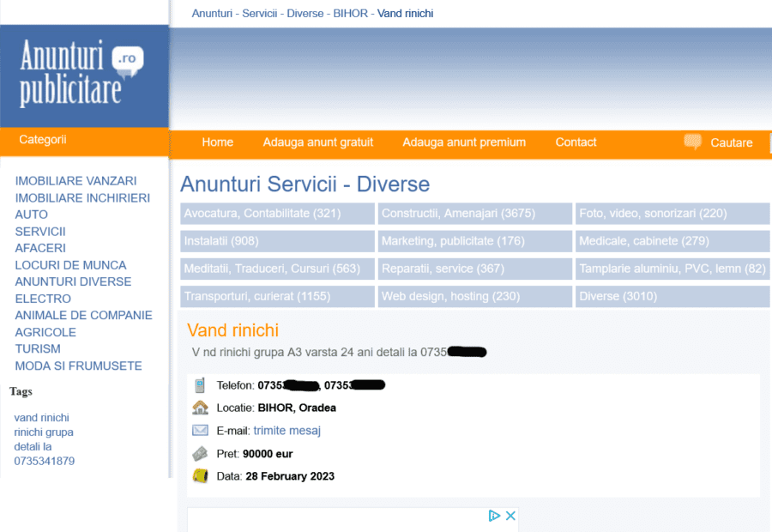Click the telephone icon beside the Telefon numbers

(x=201, y=385)
